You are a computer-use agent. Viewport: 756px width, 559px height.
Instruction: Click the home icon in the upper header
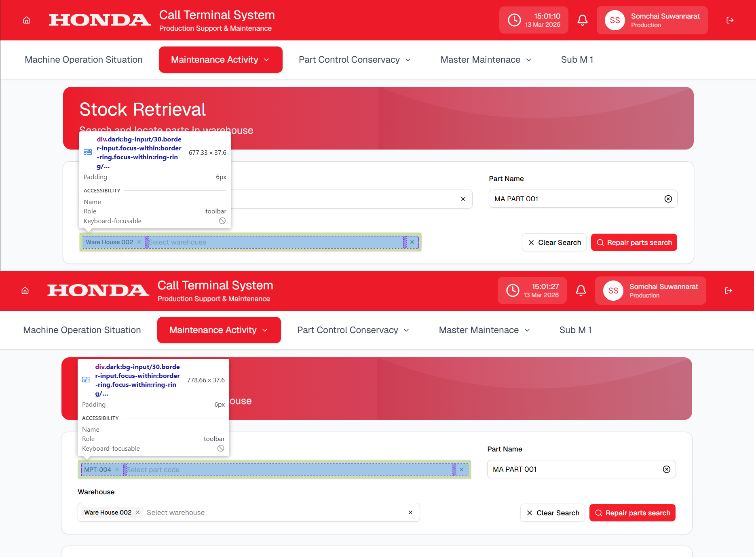point(27,20)
